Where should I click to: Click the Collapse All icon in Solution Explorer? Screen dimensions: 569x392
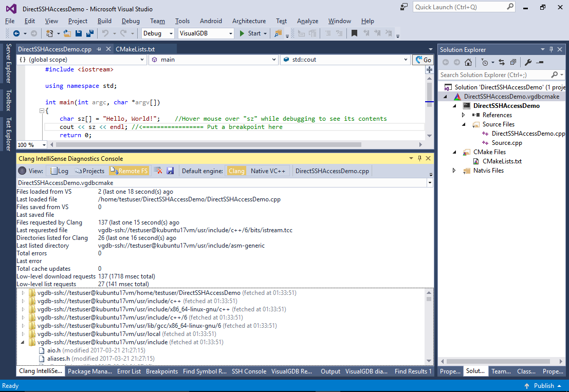pos(513,62)
